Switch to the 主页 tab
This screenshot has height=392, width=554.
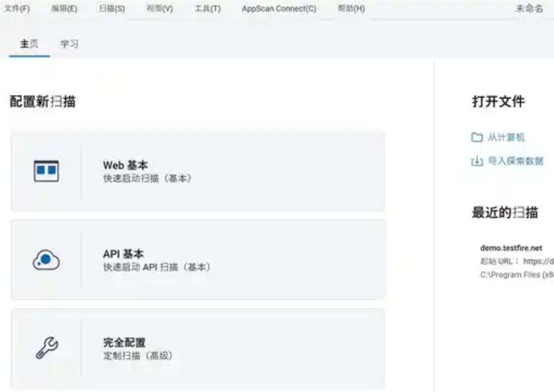coord(29,44)
